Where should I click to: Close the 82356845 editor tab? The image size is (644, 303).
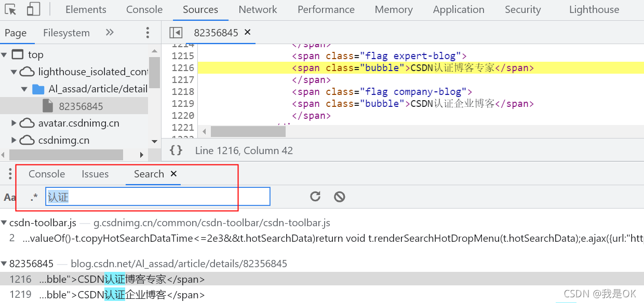click(x=248, y=32)
